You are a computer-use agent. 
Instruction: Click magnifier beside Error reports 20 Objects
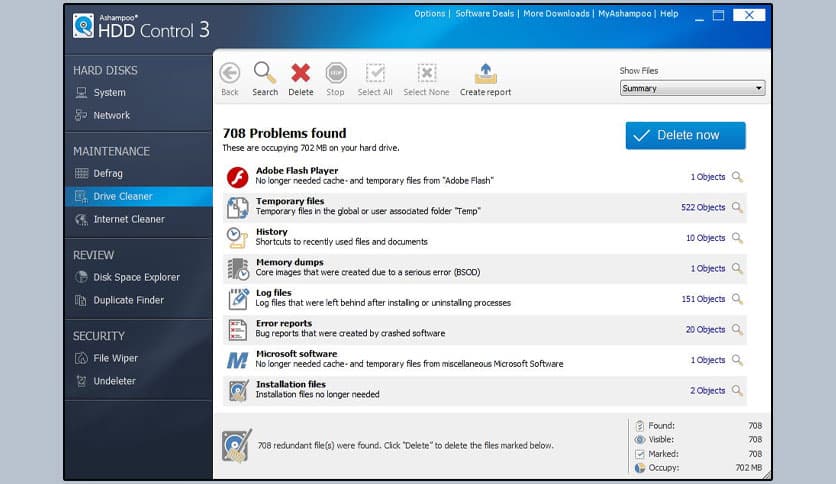point(737,329)
